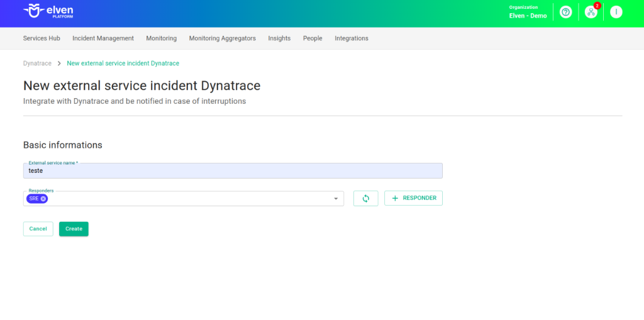This screenshot has width=644, height=320.
Task: Open the People menu
Action: (x=313, y=38)
